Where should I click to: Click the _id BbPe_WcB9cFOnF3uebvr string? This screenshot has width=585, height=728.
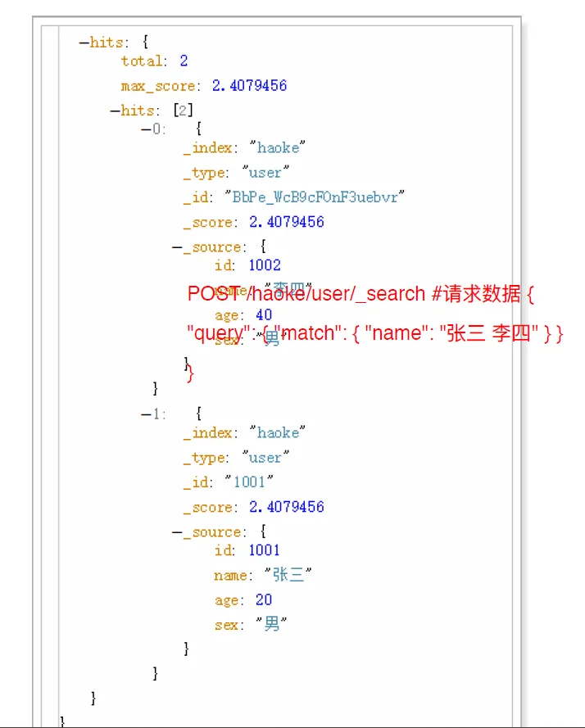coord(315,197)
